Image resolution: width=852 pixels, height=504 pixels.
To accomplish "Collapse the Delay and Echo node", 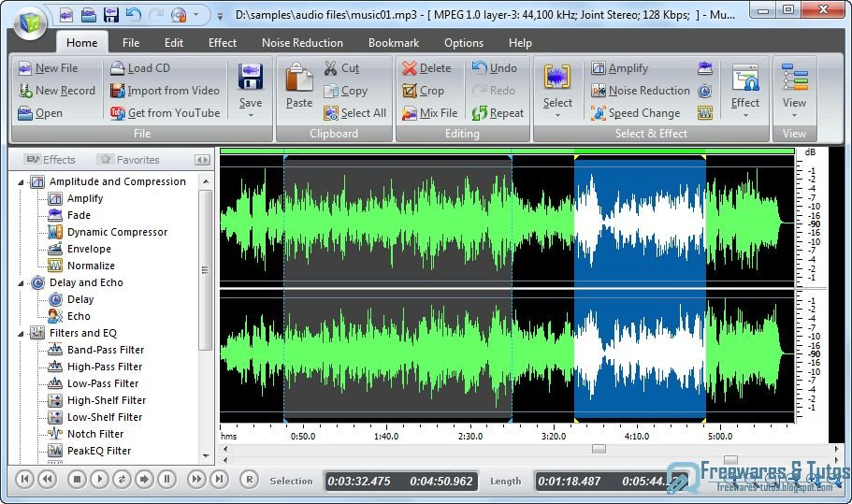I will 21,283.
